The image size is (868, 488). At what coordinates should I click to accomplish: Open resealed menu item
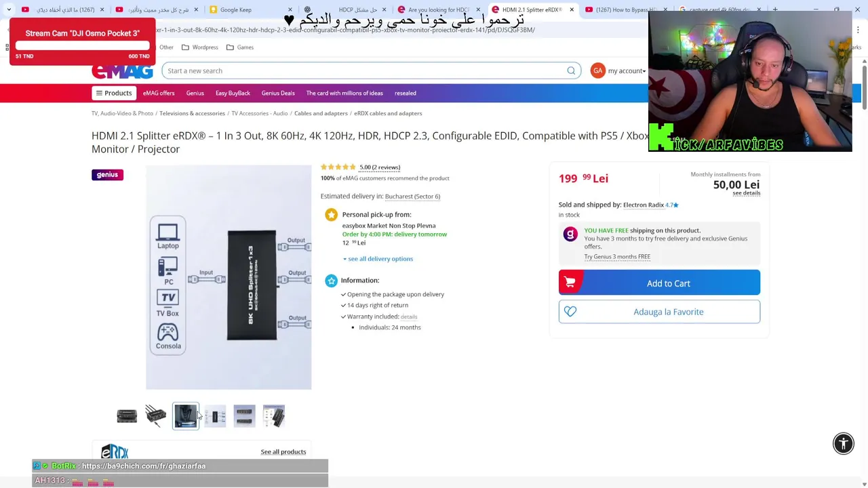[406, 93]
